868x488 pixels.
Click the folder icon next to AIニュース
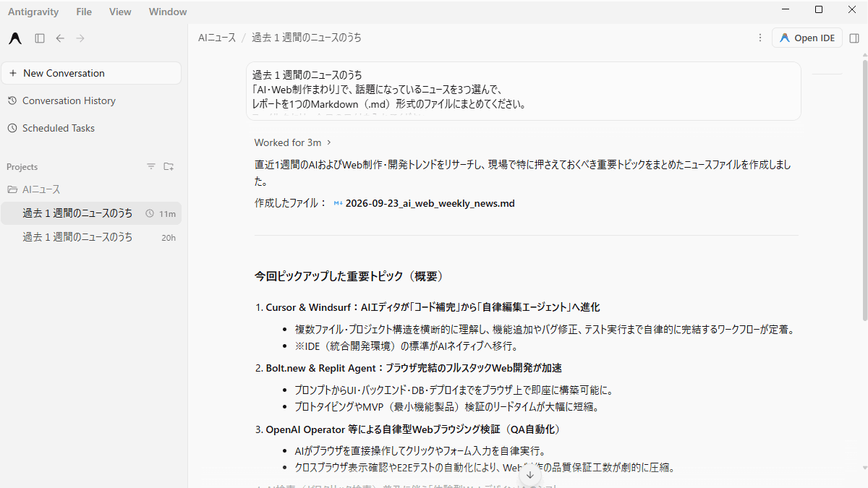pyautogui.click(x=12, y=189)
